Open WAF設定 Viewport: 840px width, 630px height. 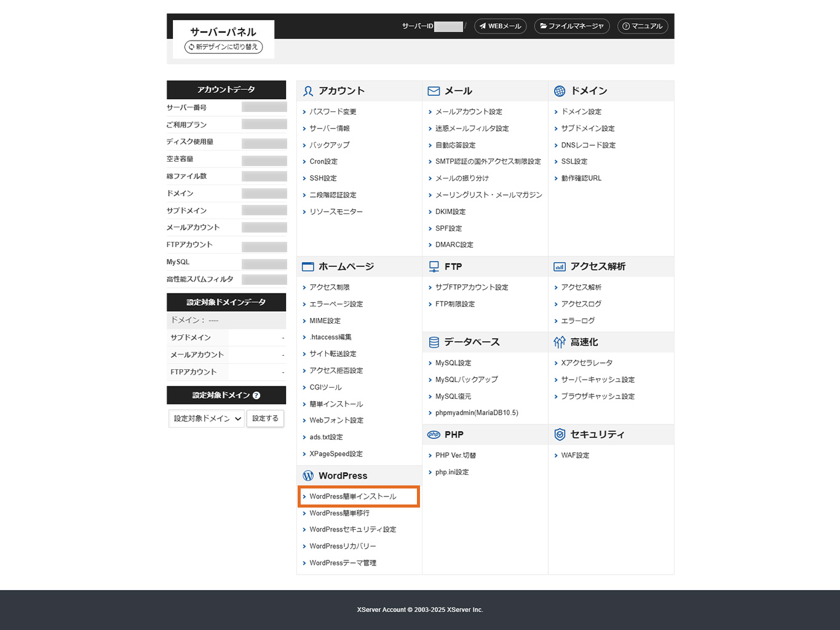click(x=575, y=455)
